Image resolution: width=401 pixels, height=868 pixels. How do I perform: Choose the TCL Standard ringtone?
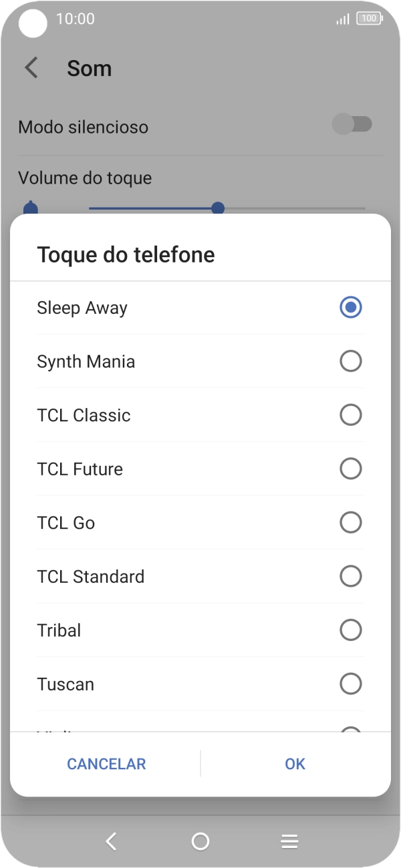click(x=91, y=577)
